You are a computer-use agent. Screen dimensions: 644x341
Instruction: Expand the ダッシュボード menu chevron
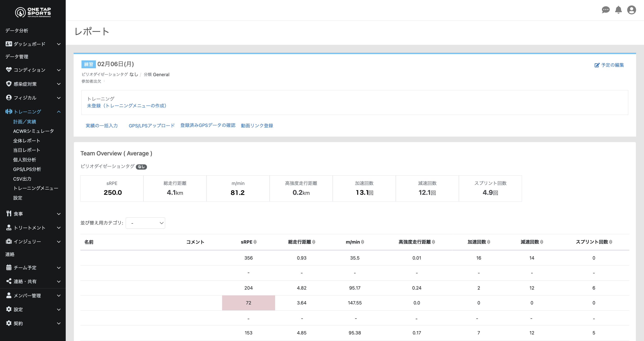point(59,44)
